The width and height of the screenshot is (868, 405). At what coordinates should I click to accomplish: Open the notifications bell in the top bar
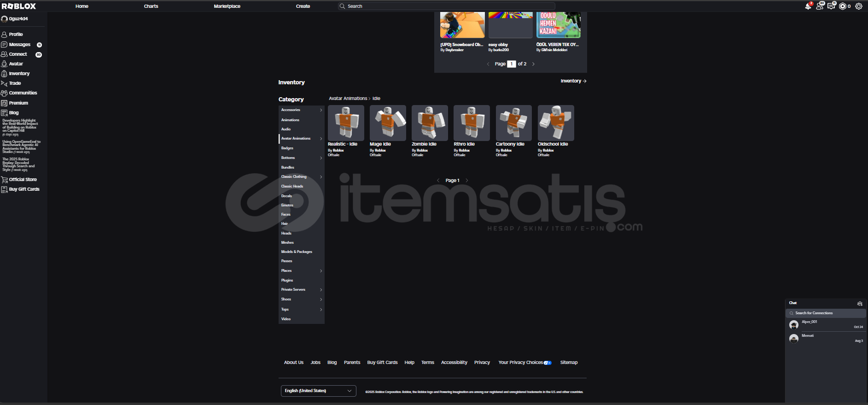[808, 6]
